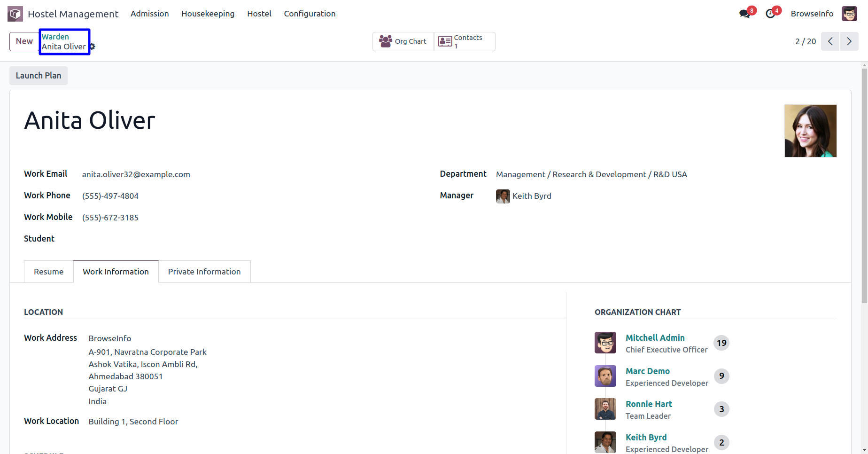Show Mitchell Admin's 19 subordinates badge
868x454 pixels.
click(x=721, y=343)
